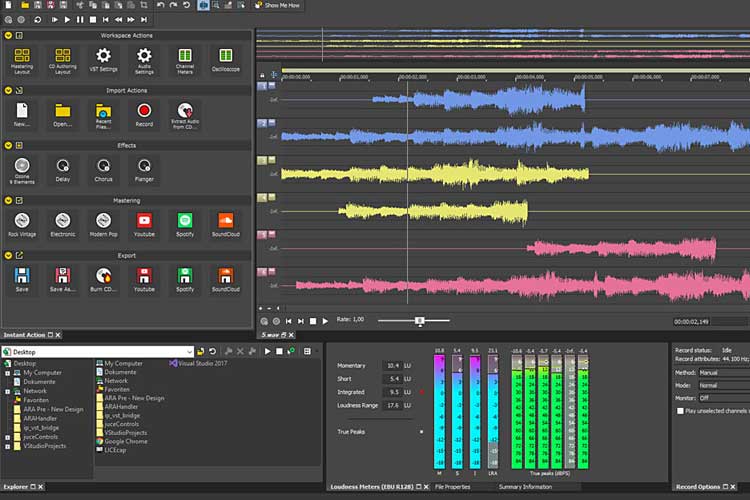Click the Undo toolbar icon

tap(161, 5)
